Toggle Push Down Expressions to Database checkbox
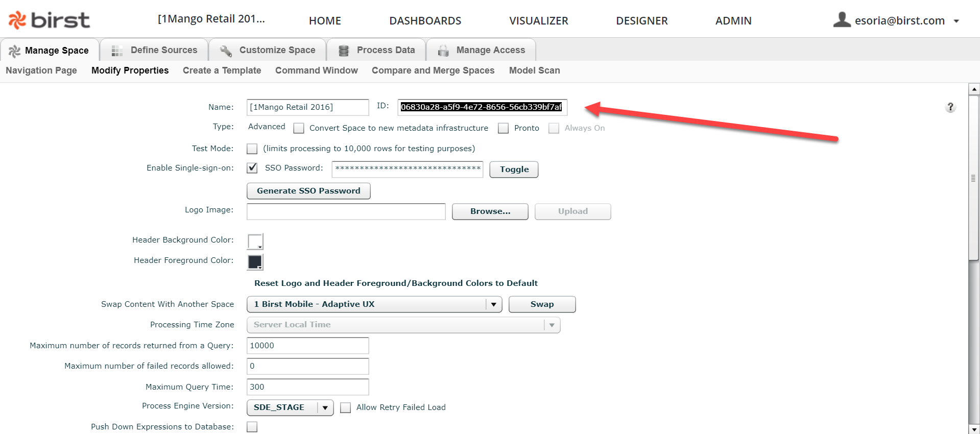This screenshot has width=980, height=434. tap(252, 427)
